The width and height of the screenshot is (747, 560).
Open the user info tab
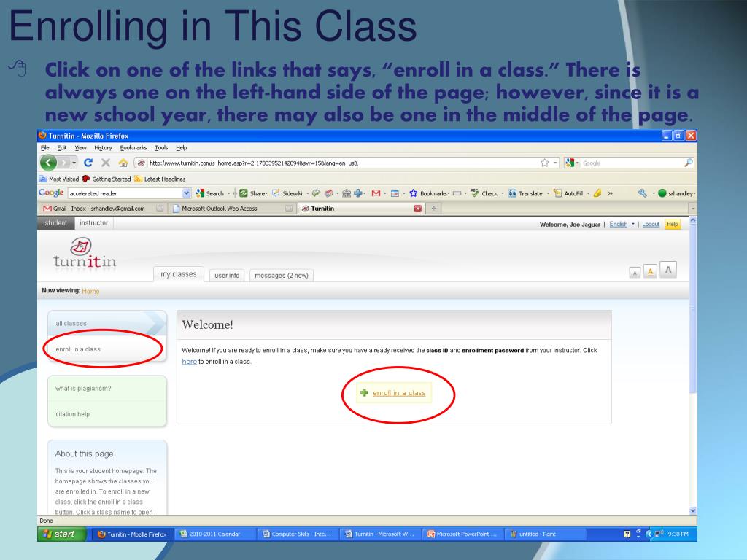(227, 275)
